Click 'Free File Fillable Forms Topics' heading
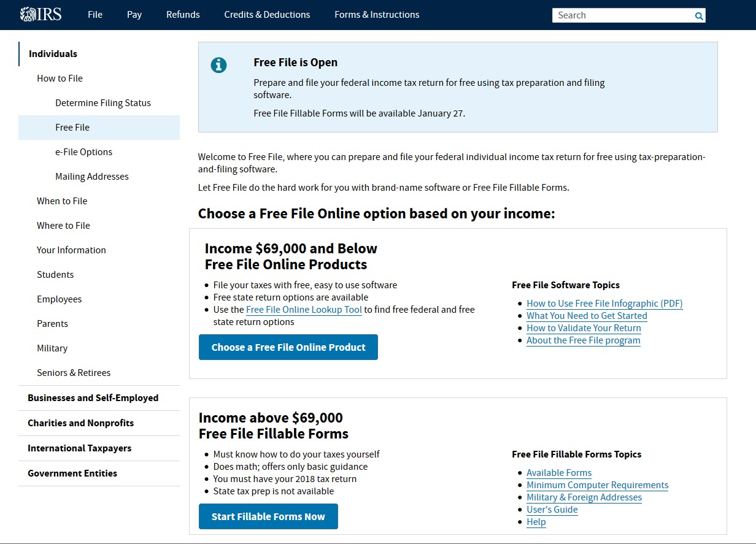The height and width of the screenshot is (544, 756). point(577,454)
